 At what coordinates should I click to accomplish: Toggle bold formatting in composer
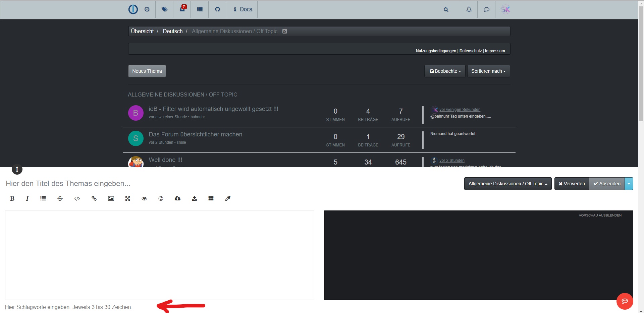click(12, 199)
